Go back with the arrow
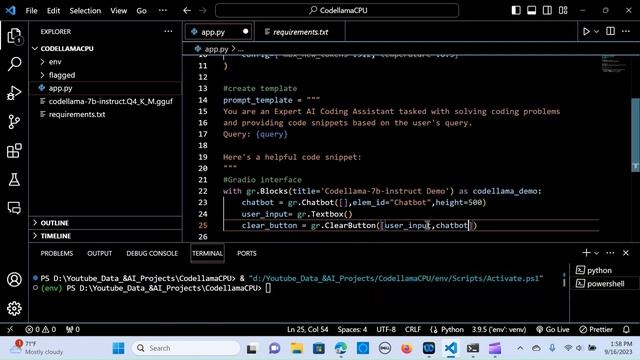 coord(187,11)
